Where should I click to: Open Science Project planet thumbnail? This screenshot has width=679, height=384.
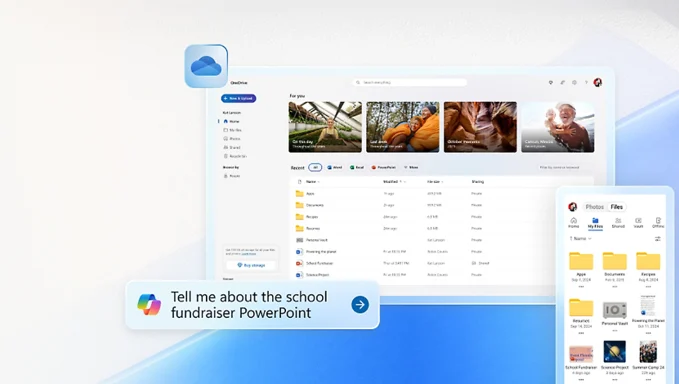point(614,352)
